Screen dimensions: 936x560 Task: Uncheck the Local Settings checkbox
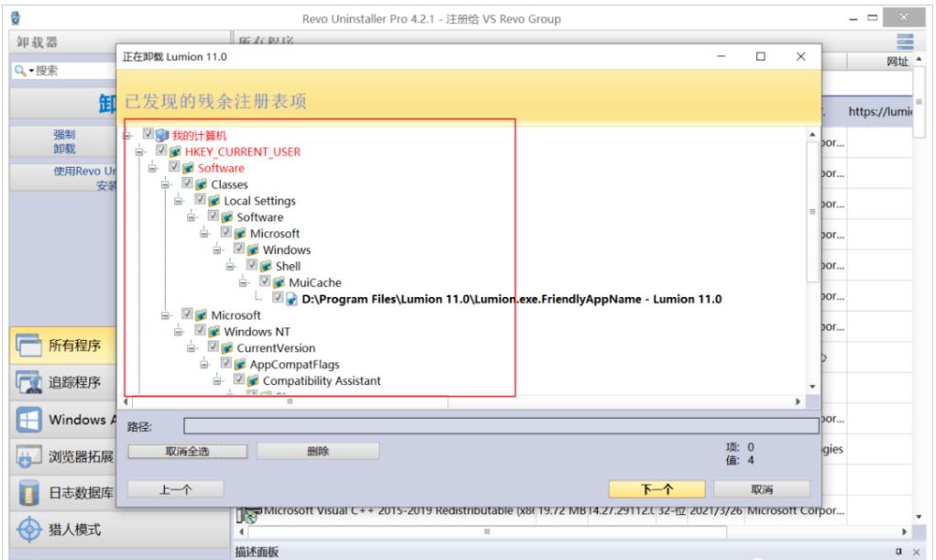click(201, 199)
